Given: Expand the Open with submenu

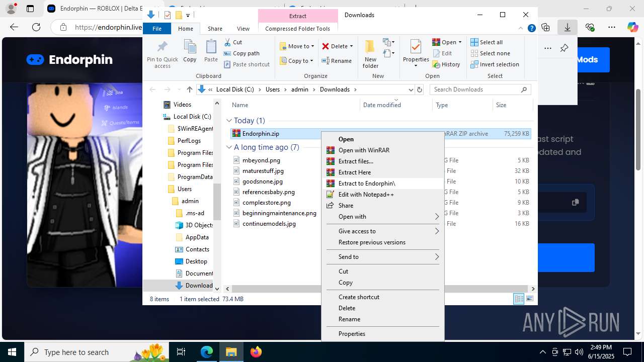Looking at the screenshot, I should click(x=382, y=217).
